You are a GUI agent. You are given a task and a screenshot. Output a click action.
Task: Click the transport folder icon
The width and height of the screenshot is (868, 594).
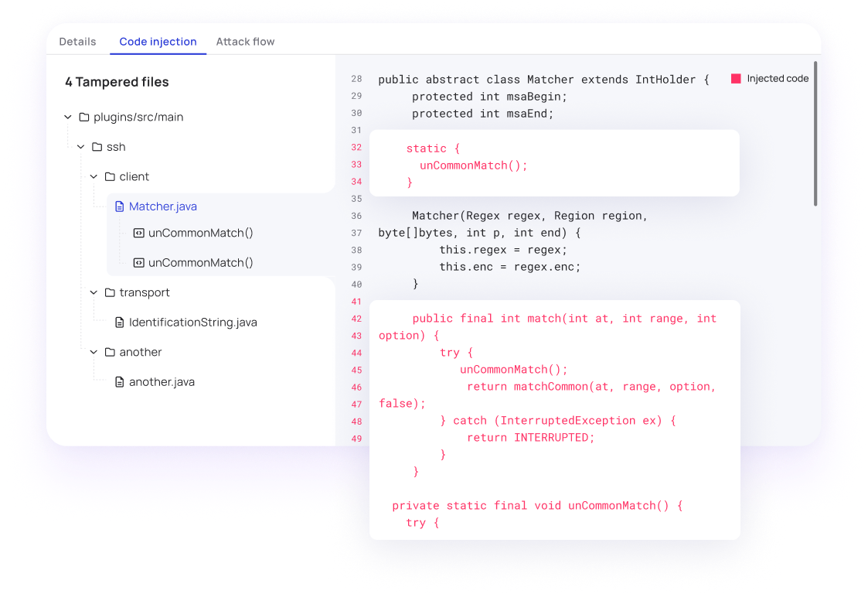point(110,293)
